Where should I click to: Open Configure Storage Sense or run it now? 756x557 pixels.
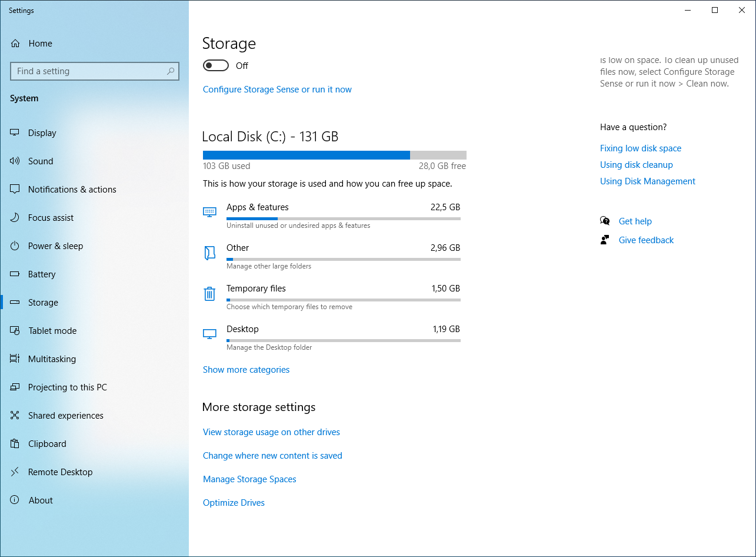pyautogui.click(x=277, y=89)
